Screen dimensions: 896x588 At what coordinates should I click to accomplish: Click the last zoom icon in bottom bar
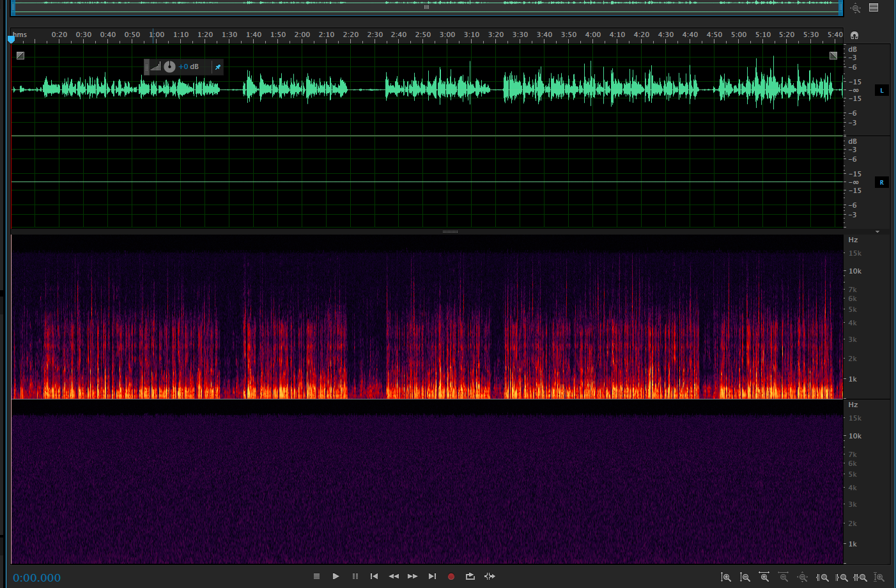(x=879, y=577)
